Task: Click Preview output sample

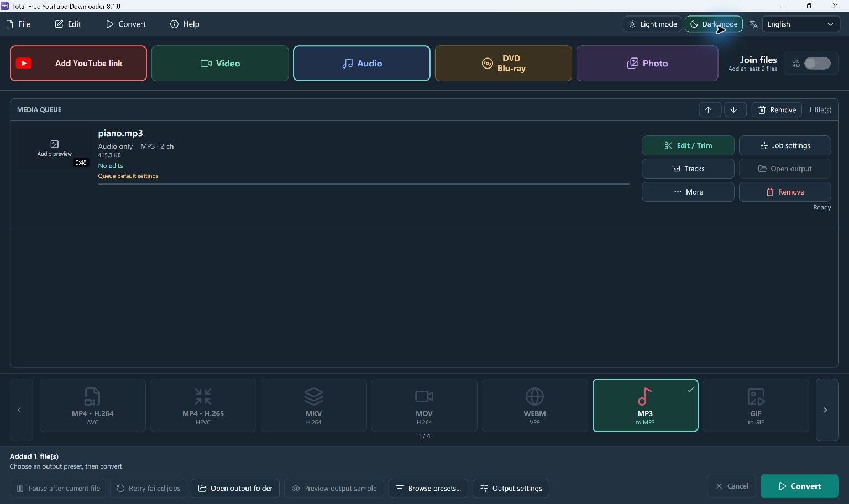Action: [x=334, y=489]
